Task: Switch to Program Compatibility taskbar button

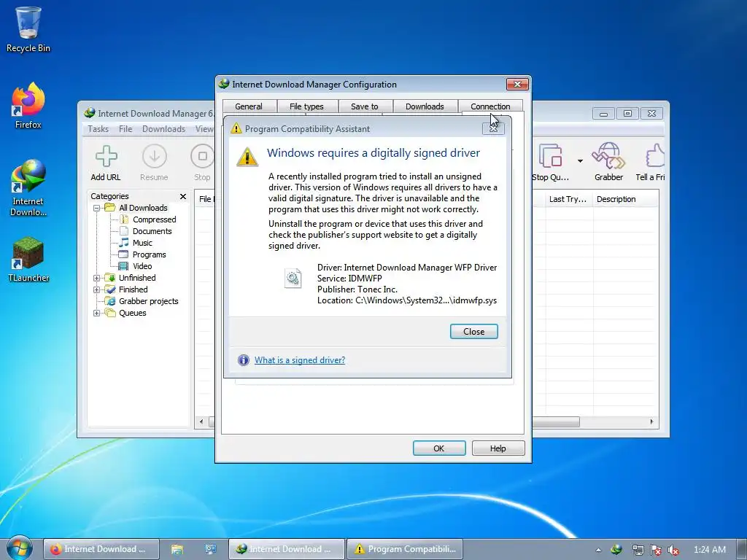Action: point(404,549)
